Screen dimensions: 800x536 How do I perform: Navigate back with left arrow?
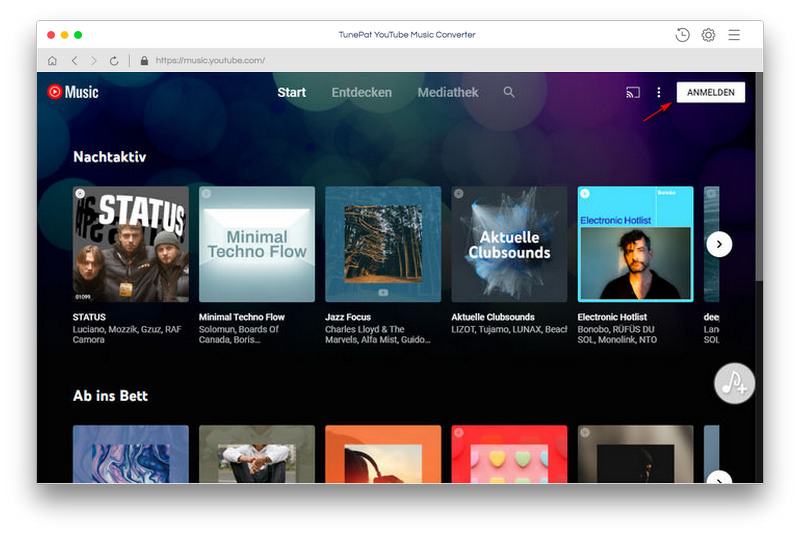pyautogui.click(x=74, y=61)
